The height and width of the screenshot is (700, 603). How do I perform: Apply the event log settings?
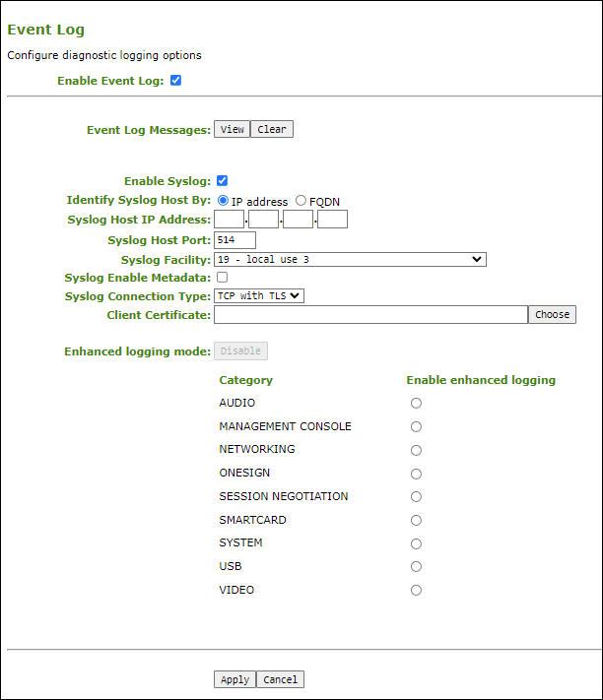coord(234,679)
